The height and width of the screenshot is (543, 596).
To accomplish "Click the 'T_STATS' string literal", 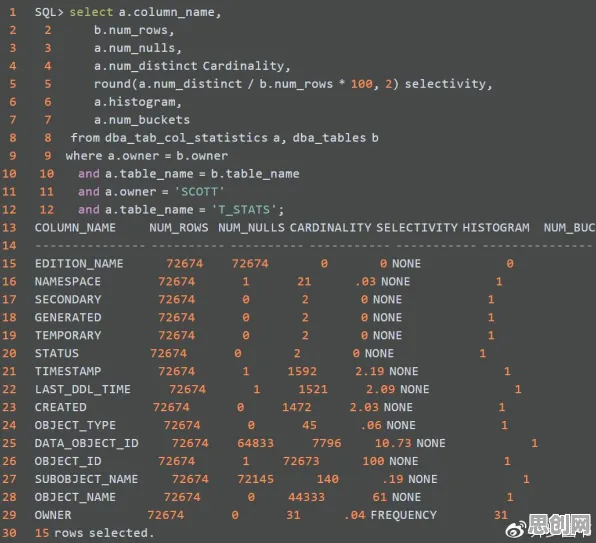I will click(247, 210).
